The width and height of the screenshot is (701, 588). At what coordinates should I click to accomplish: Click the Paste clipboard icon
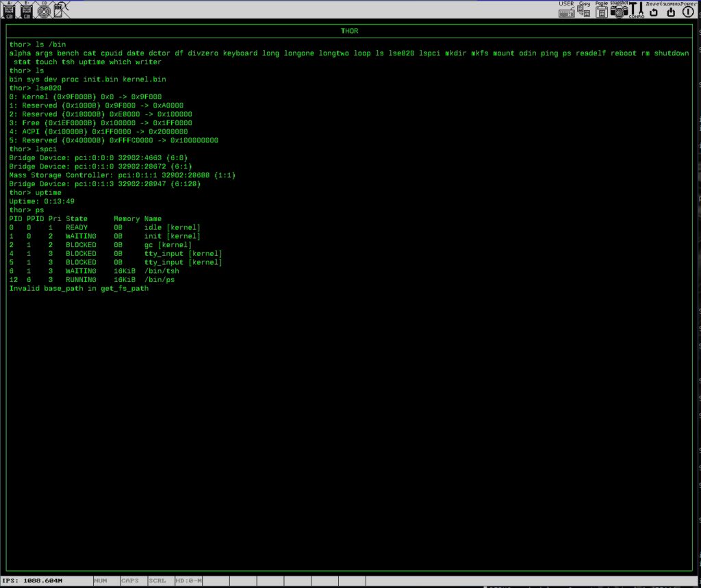click(x=601, y=10)
